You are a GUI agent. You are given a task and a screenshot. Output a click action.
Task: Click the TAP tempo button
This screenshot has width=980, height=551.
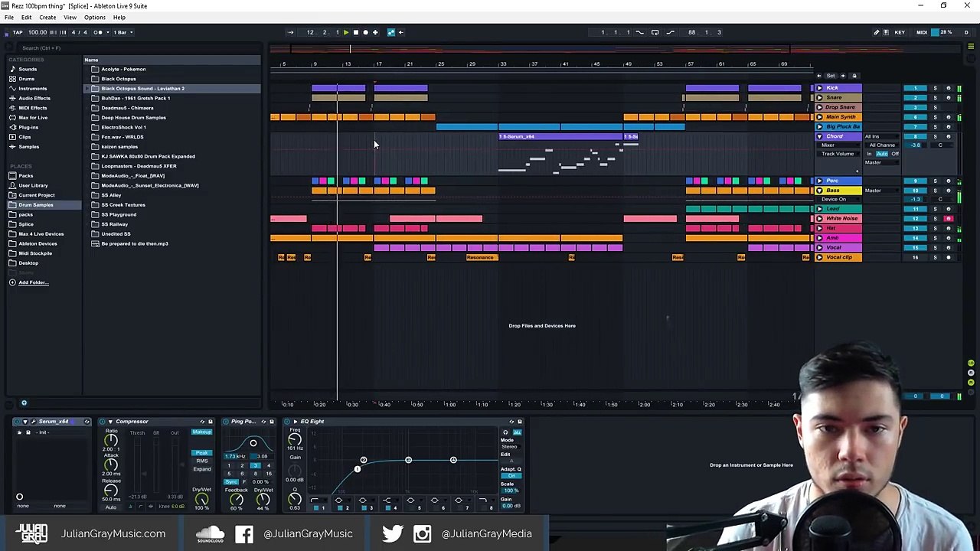[x=18, y=32]
